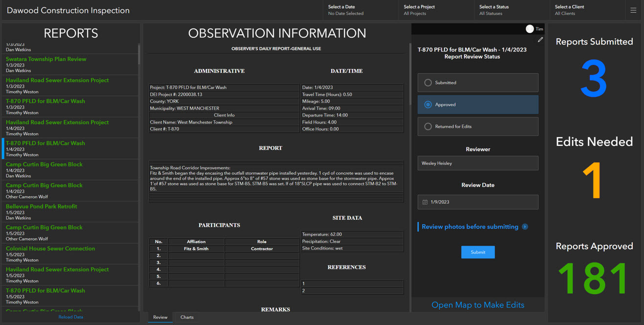Open the Select a Date dropdown
The width and height of the screenshot is (644, 325).
tap(361, 10)
